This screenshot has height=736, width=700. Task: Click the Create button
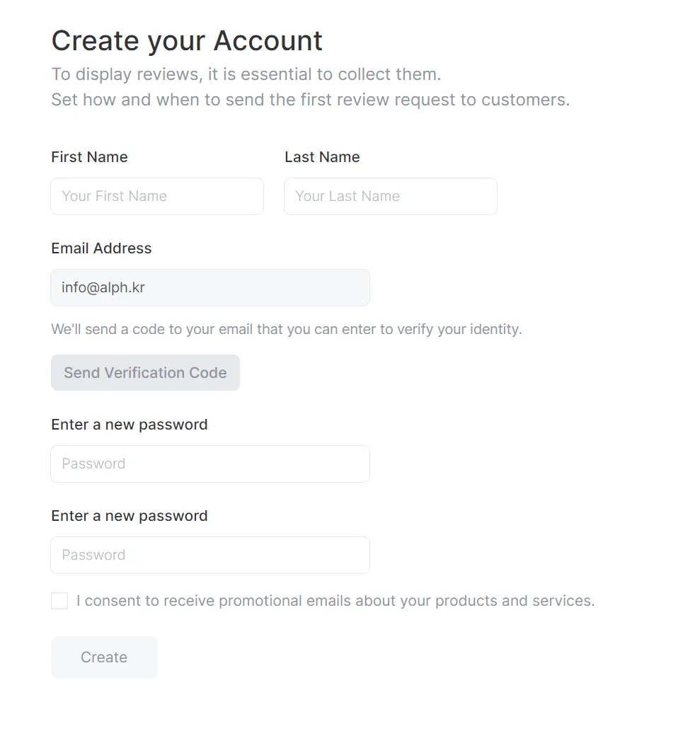coord(104,657)
